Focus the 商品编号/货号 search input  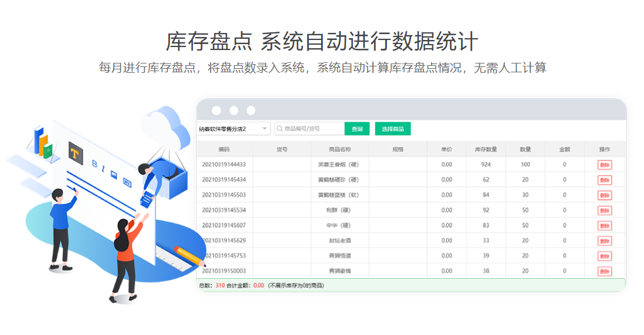tap(313, 129)
